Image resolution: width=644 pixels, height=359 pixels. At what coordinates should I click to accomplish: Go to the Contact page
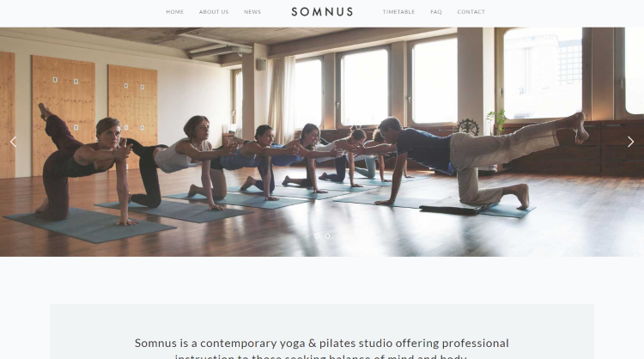click(471, 11)
